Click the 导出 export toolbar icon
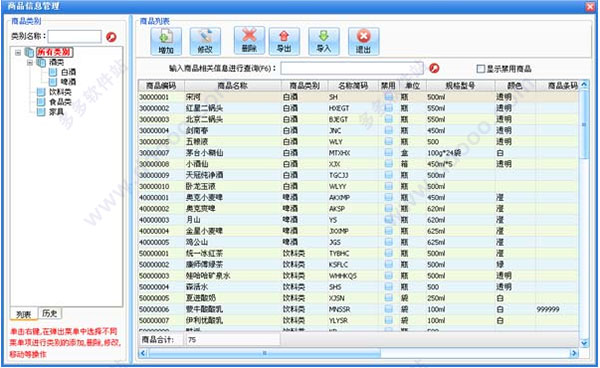The height and width of the screenshot is (368, 600). click(284, 41)
